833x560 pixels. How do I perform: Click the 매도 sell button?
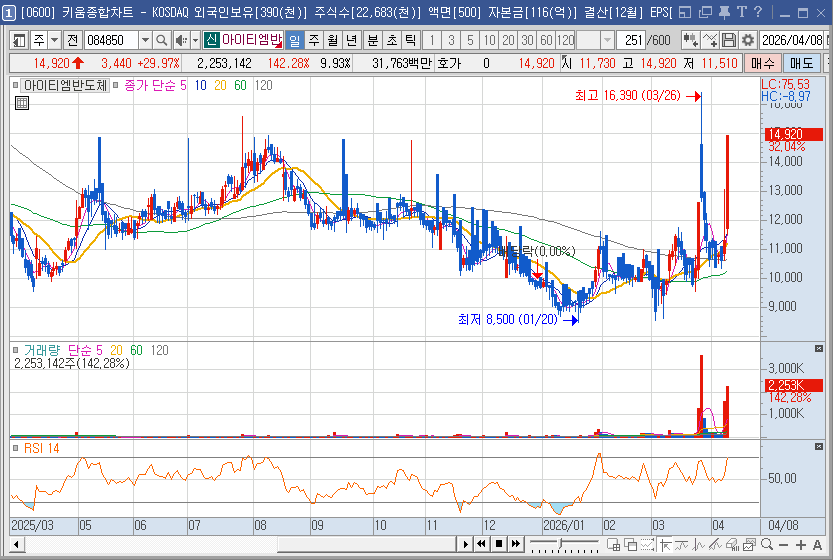[x=801, y=63]
